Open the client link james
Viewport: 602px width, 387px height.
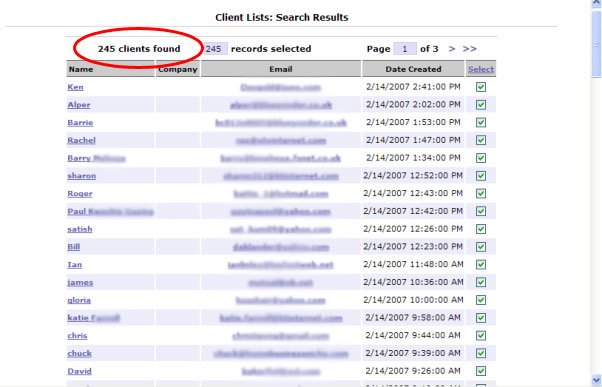click(x=80, y=283)
